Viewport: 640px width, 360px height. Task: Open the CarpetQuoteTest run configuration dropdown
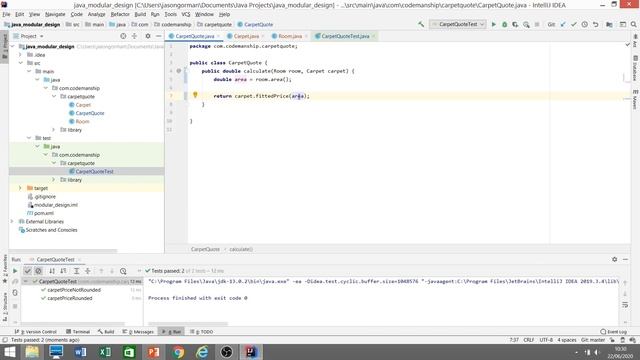[458, 24]
